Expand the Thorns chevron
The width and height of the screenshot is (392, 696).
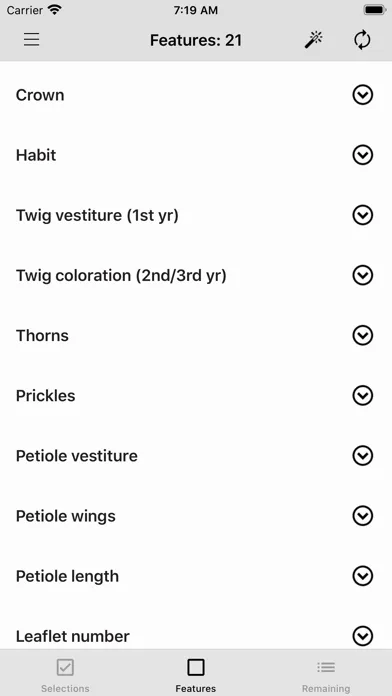[363, 336]
